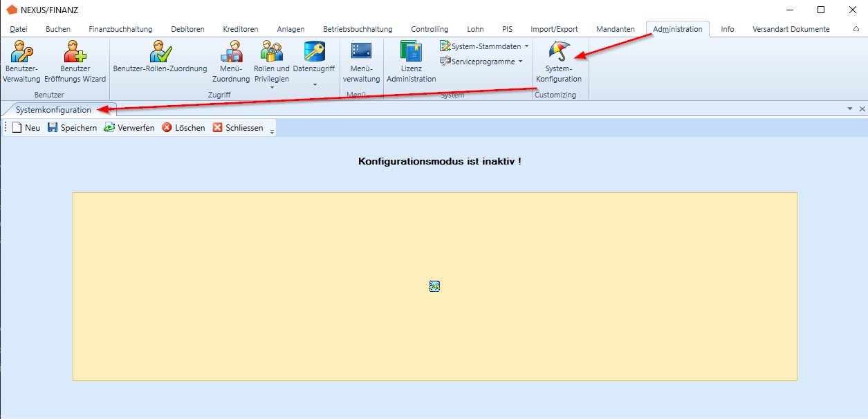Close the Systemkonfiguration document panel
868x419 pixels.
(862, 109)
